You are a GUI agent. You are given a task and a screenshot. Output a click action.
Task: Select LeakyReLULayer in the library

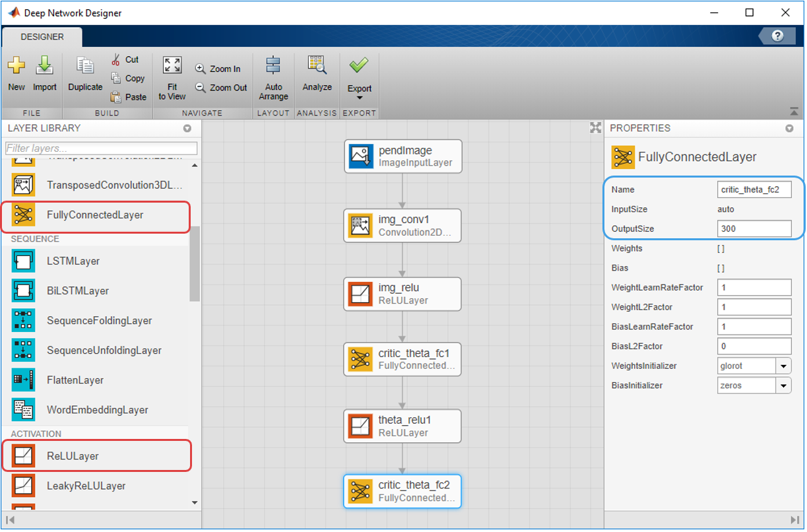point(96,486)
